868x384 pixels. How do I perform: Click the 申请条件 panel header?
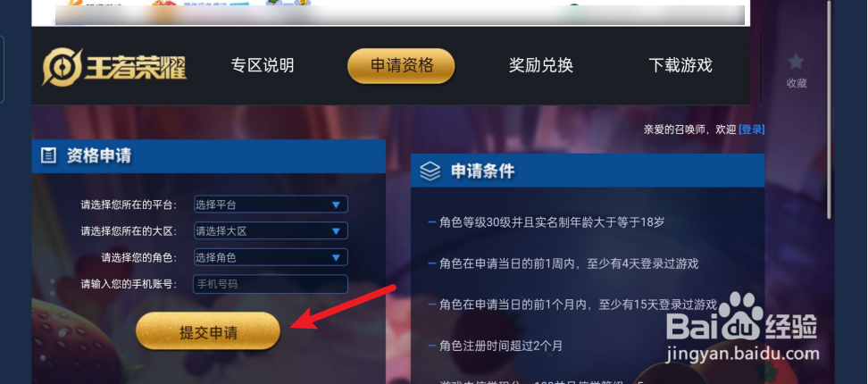click(588, 171)
